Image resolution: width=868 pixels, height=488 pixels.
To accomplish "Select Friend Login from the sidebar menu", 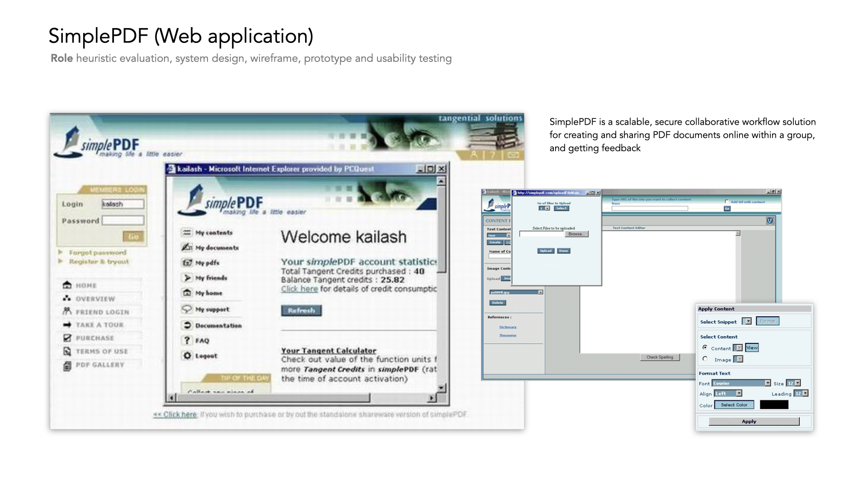I will tap(67, 312).
